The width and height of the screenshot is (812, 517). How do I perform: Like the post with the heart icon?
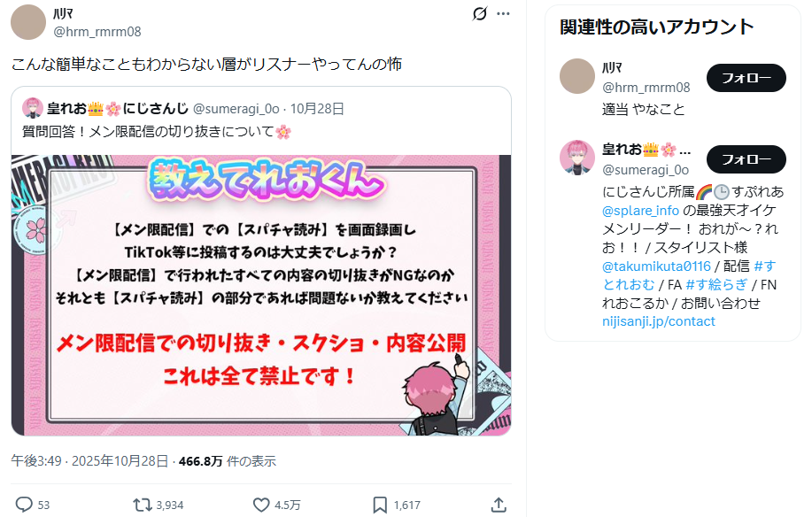pos(261,505)
